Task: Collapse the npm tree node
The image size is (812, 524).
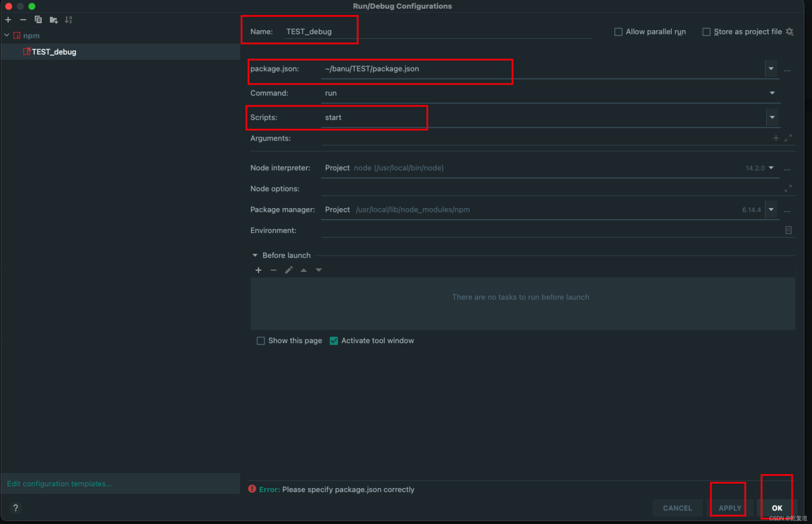Action: [7, 35]
